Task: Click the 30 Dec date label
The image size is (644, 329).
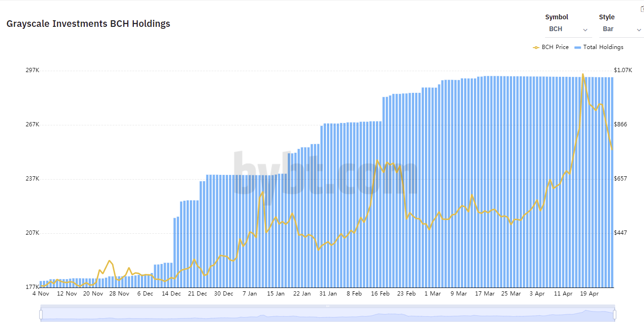Action: tap(223, 294)
